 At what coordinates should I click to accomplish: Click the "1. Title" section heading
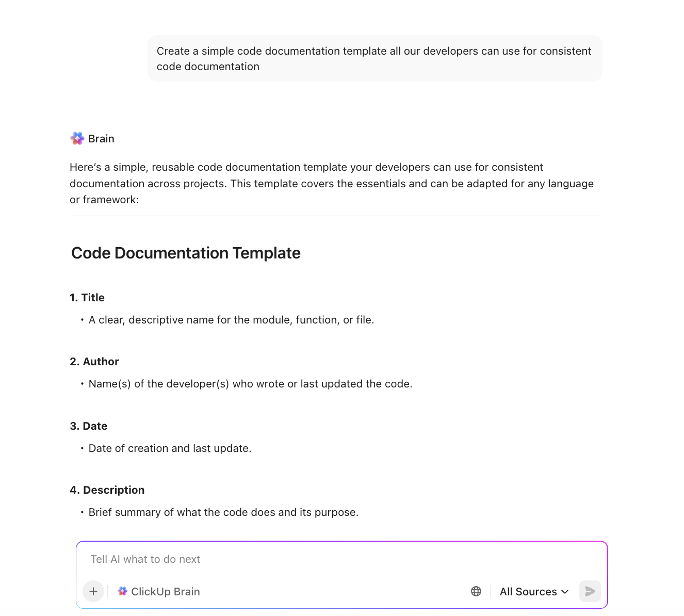[87, 298]
